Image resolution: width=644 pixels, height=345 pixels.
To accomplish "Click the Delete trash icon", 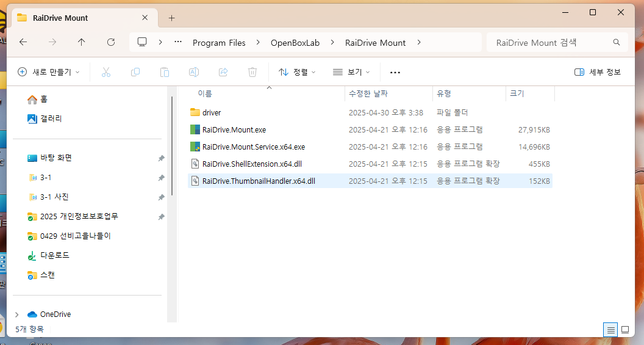I will (x=252, y=72).
